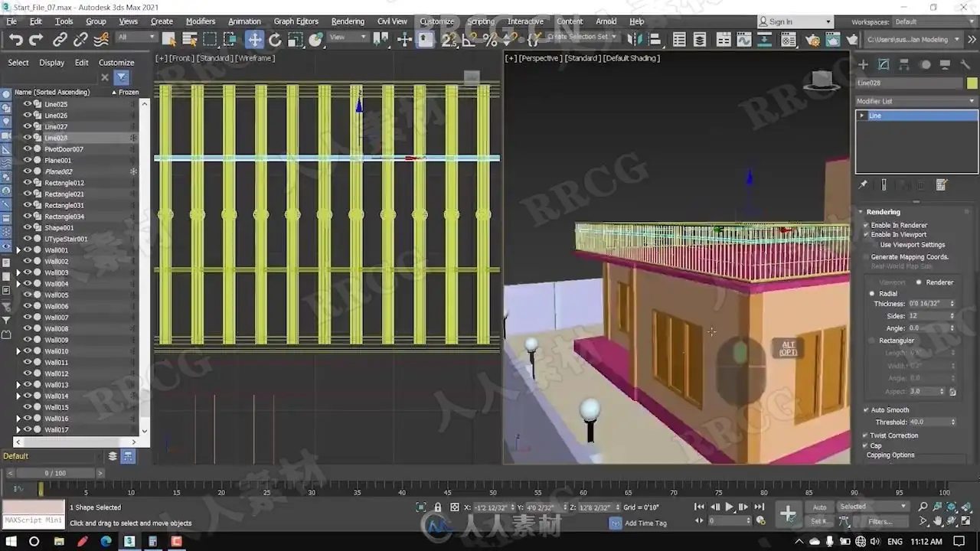Activate the Select and Link tool
980x551 pixels.
tap(60, 40)
